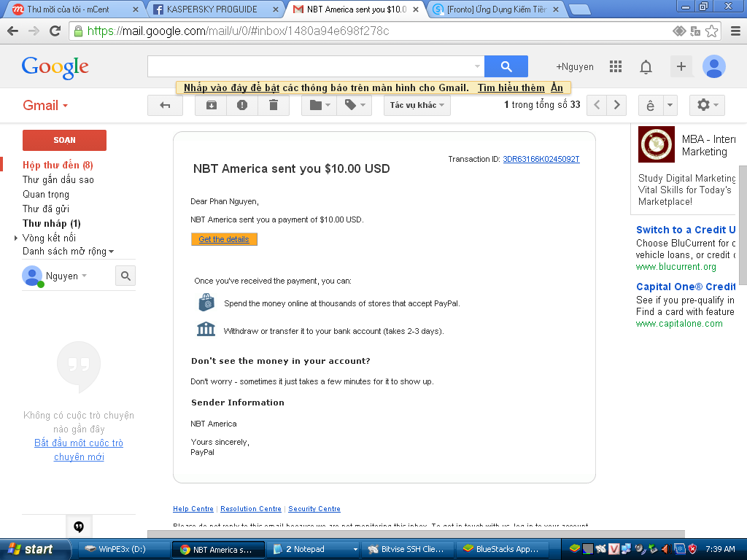Click the Google+ share plus button

click(681, 66)
